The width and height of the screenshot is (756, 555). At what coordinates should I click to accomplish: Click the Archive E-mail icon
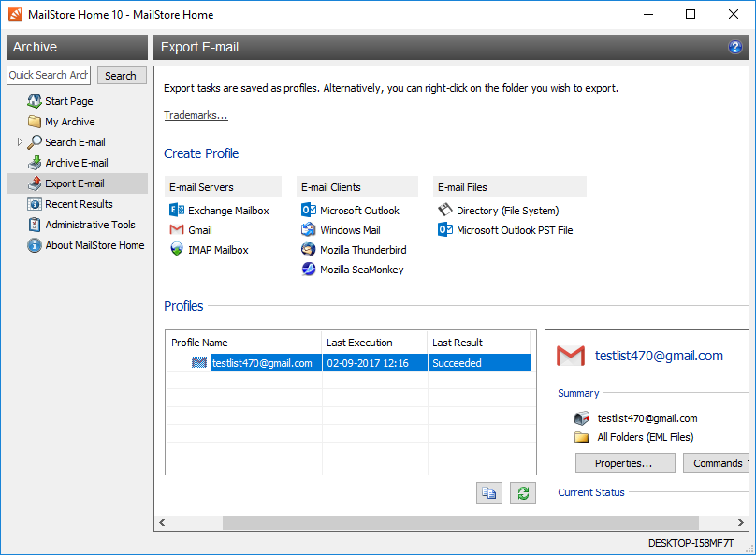[x=35, y=163]
